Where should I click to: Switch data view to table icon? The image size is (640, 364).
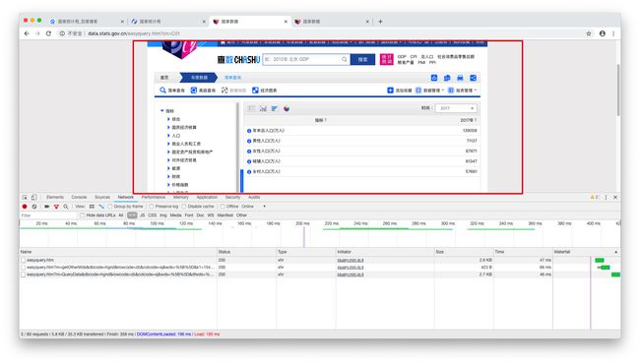251,108
